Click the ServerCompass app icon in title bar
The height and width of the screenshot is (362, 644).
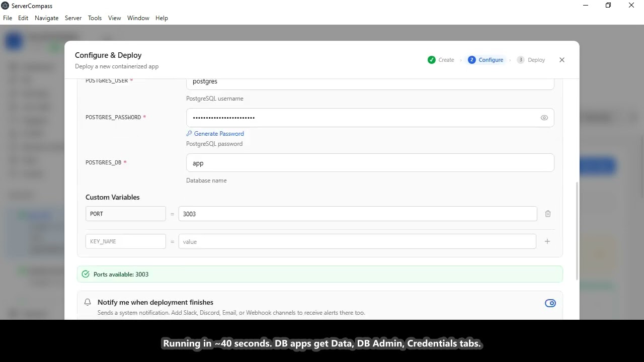5,6
